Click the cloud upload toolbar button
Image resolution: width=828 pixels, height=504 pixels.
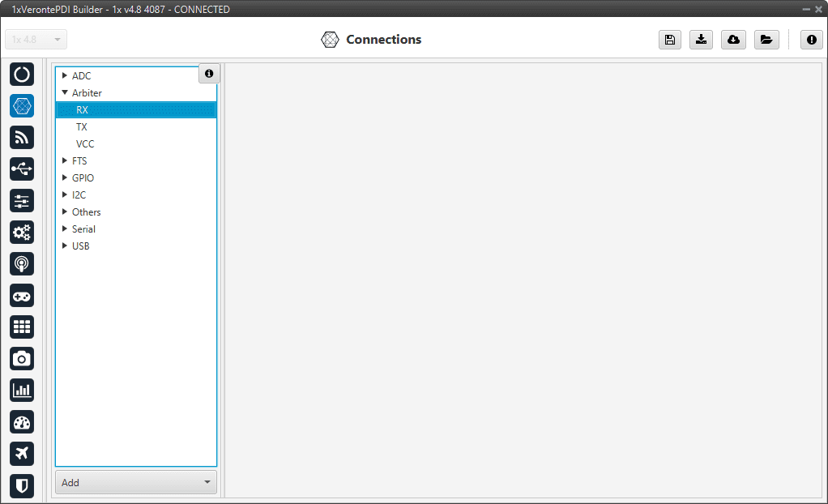(x=733, y=40)
